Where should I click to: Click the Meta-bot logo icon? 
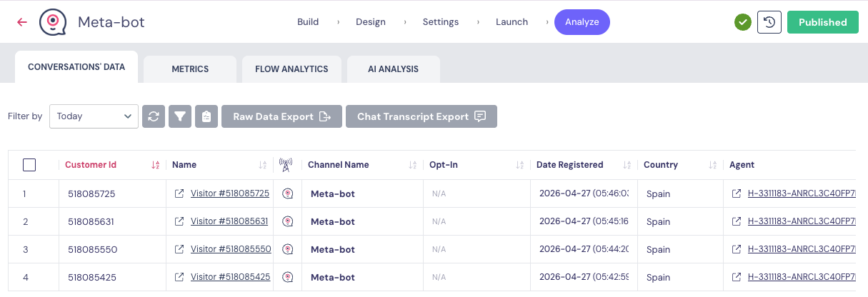[x=53, y=22]
